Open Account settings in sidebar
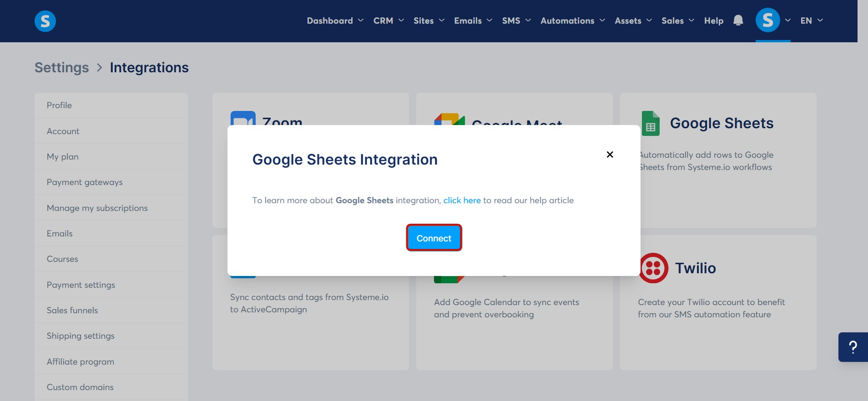This screenshot has height=401, width=868. [111, 131]
